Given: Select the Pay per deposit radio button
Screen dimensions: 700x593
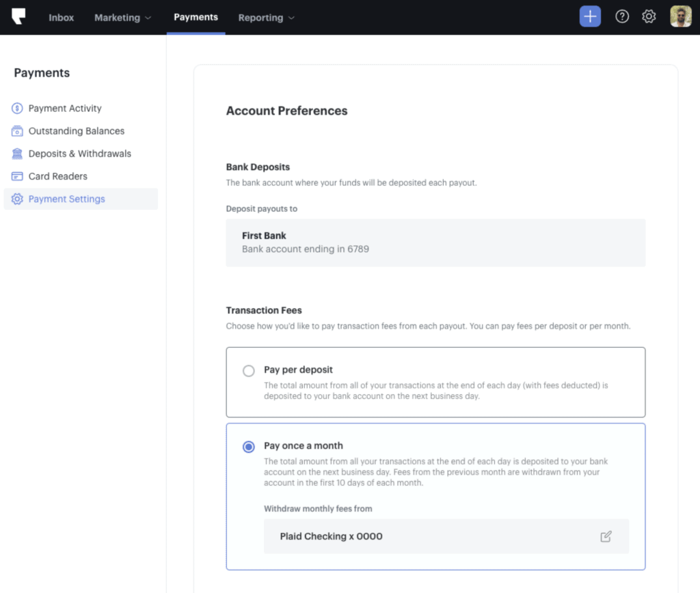Looking at the screenshot, I should [249, 371].
